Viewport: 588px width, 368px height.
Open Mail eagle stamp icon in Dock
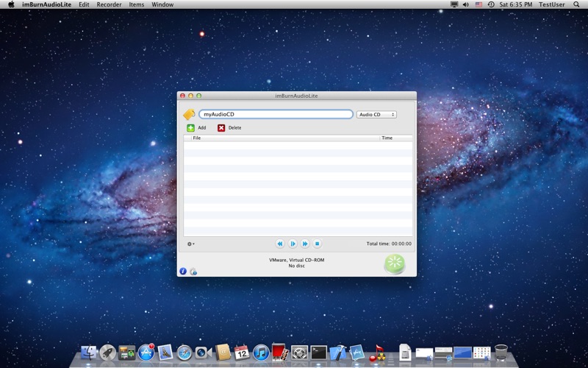point(165,353)
